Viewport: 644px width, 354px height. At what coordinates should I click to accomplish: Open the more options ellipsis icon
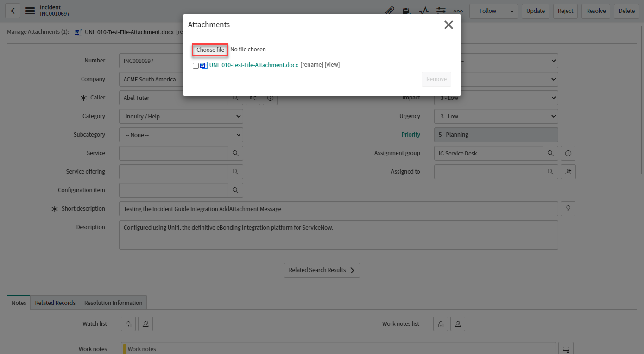tap(458, 11)
